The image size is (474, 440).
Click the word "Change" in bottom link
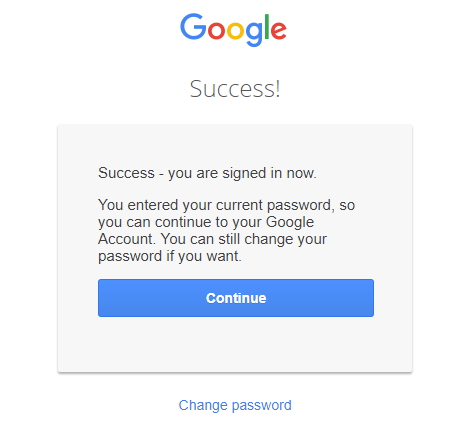click(x=203, y=405)
